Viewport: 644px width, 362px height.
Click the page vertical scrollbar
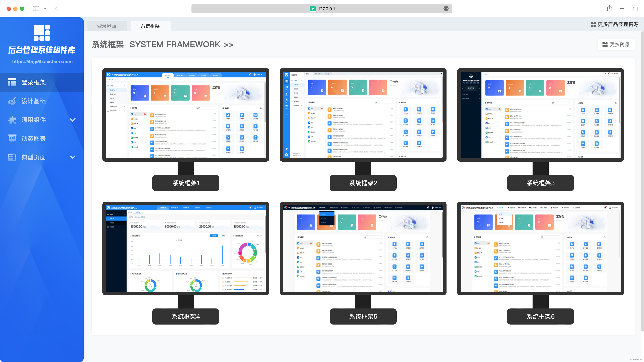pos(642,181)
